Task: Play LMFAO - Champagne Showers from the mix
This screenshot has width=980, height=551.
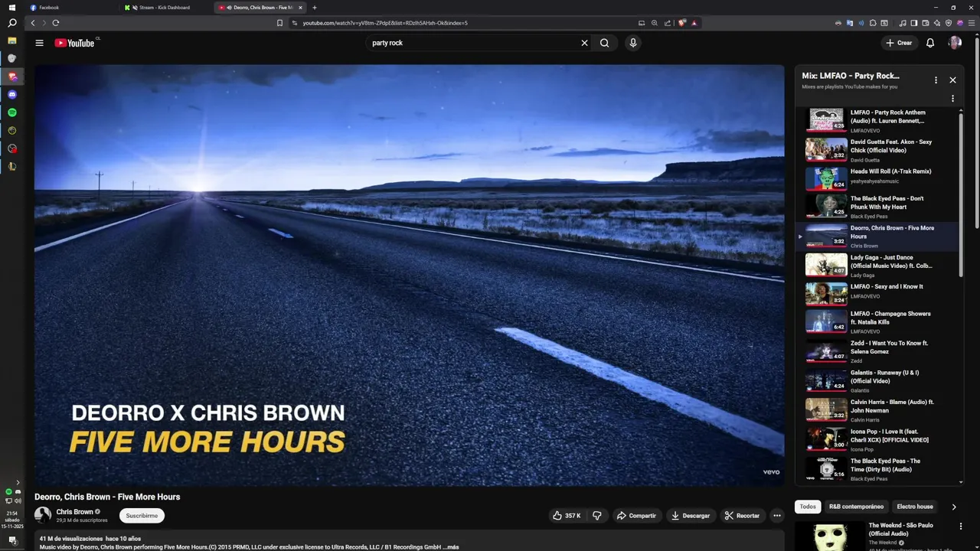Action: tap(878, 322)
